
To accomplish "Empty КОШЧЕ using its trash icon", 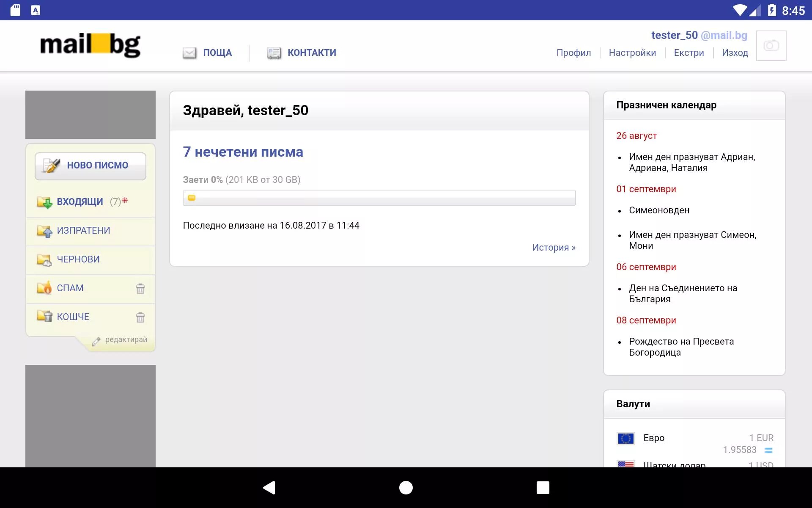I will 140,317.
